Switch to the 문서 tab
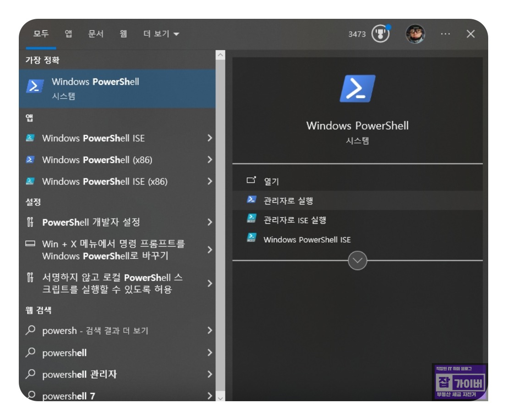 [96, 33]
